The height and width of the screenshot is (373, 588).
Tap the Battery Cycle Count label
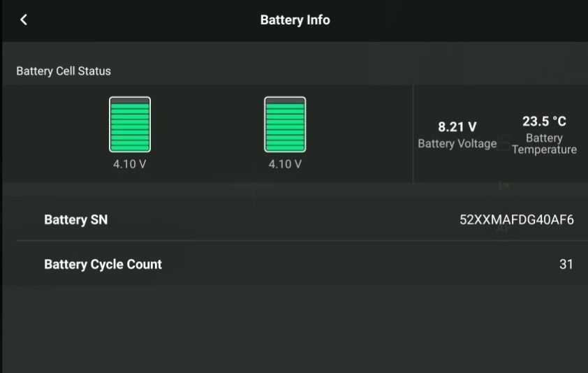coord(103,264)
